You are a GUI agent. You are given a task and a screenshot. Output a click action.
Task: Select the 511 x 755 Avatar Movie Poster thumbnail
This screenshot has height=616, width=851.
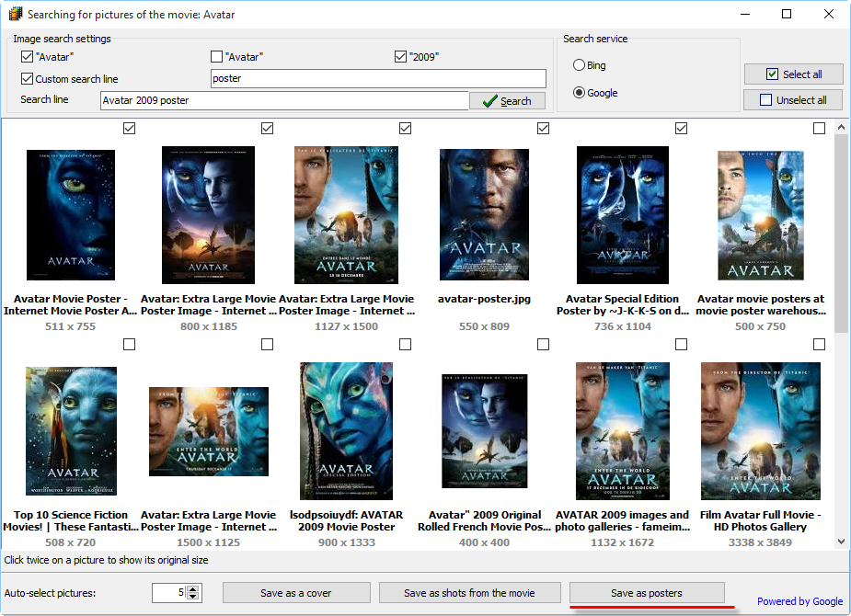(71, 215)
